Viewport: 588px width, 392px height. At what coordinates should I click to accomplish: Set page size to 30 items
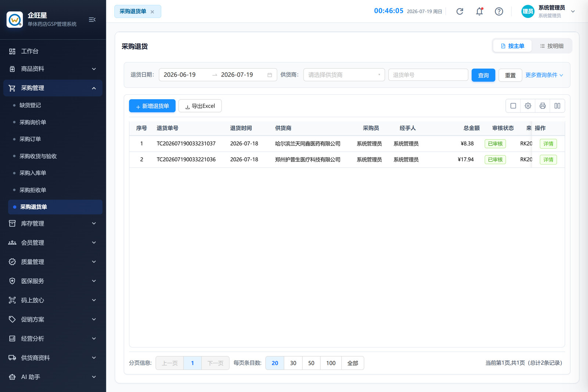point(293,363)
